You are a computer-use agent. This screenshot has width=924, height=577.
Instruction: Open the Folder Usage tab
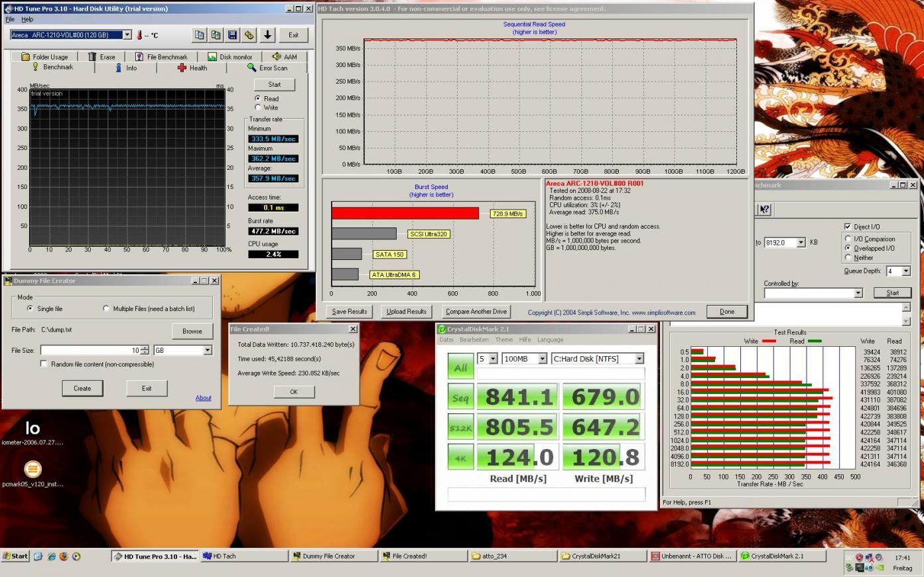click(44, 57)
